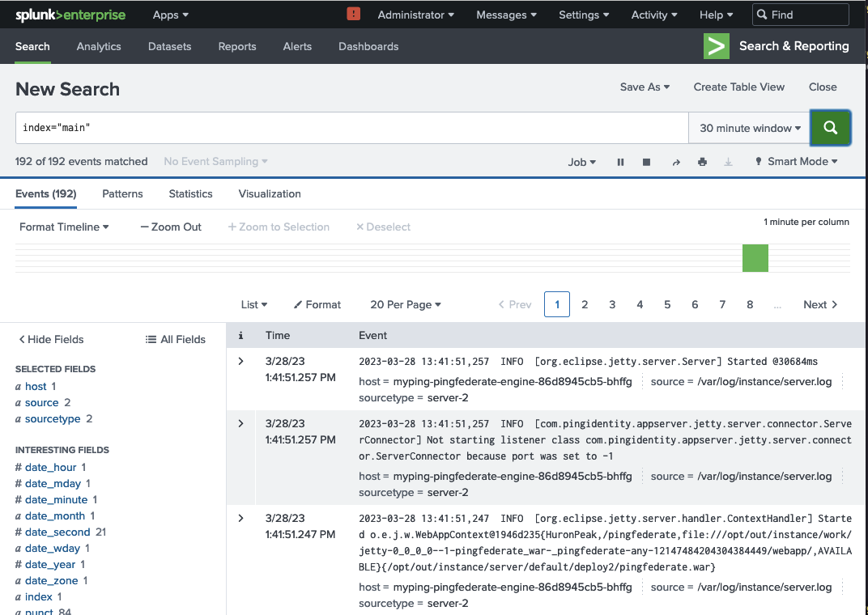The image size is (868, 615).
Task: Stop the search job
Action: [646, 161]
